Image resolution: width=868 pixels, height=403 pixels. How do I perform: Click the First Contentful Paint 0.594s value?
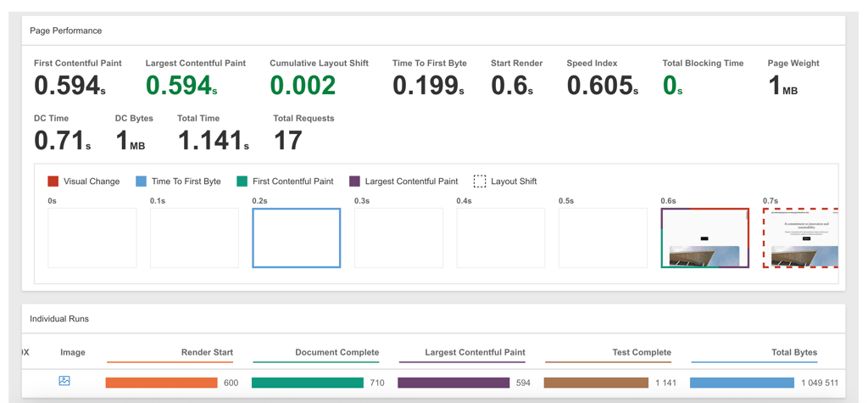70,86
